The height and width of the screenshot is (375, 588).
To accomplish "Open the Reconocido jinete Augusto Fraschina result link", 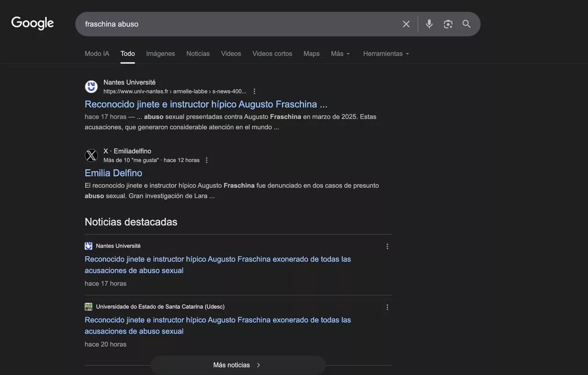I will click(205, 104).
